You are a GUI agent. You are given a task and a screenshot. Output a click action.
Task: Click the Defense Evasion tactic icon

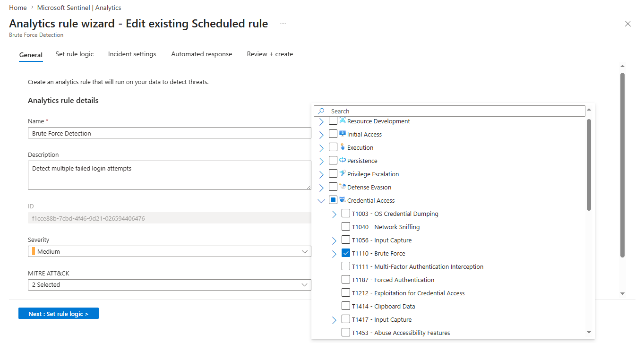tap(343, 187)
